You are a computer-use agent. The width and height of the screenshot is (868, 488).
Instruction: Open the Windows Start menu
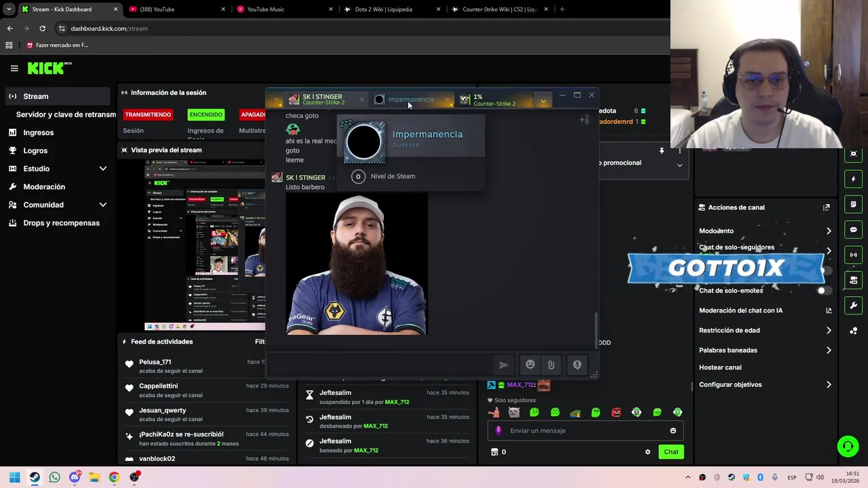click(14, 477)
